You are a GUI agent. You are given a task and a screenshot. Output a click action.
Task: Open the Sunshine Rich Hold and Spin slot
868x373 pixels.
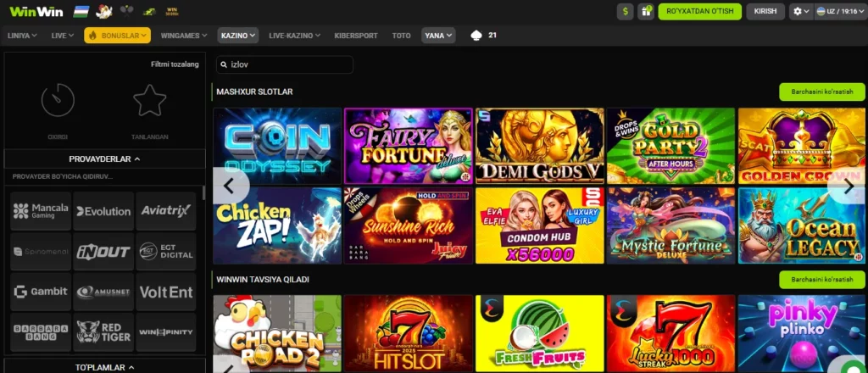click(x=409, y=225)
